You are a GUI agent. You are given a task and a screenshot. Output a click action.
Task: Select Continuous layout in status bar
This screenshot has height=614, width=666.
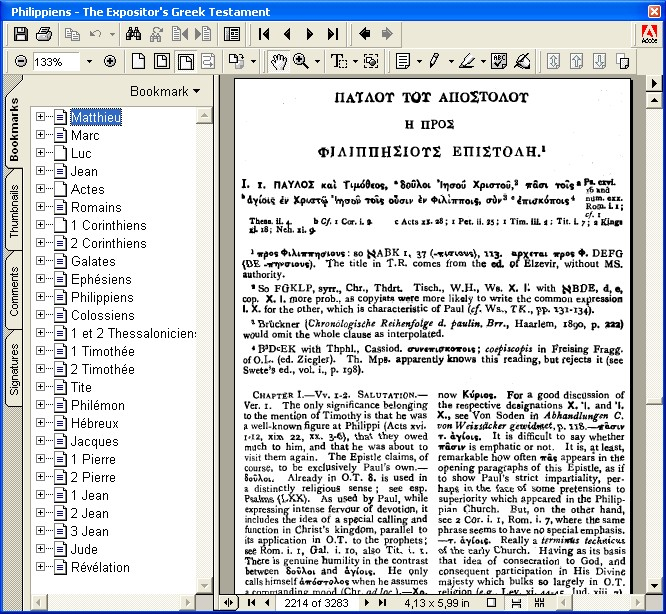tap(516, 603)
